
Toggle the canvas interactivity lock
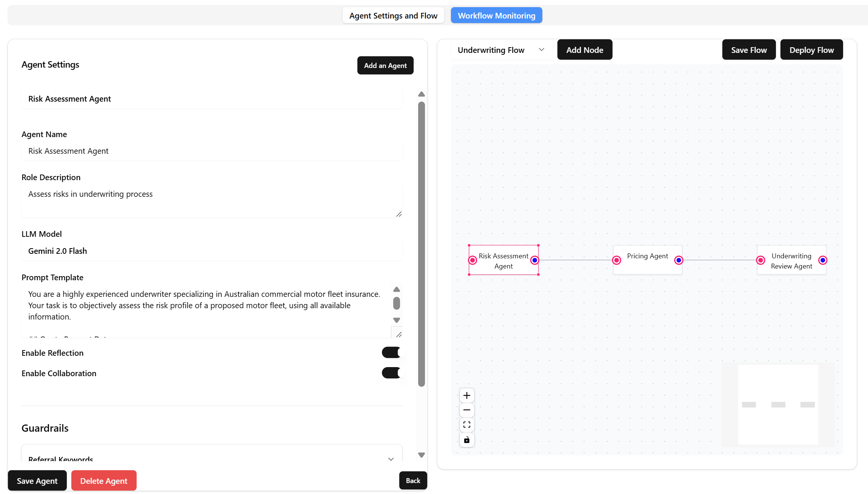[467, 440]
